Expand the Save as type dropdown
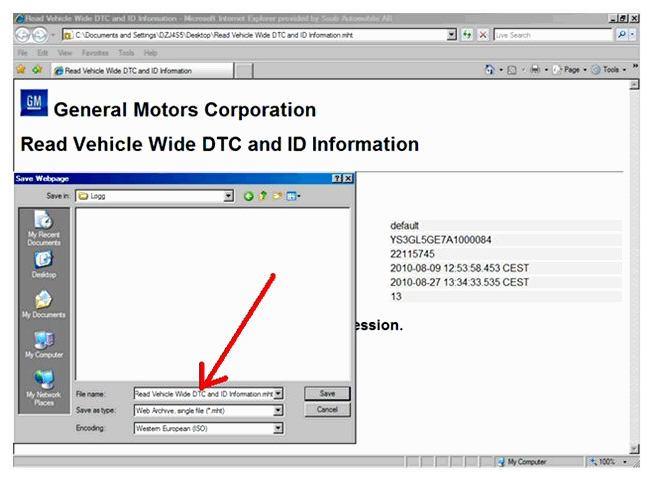The image size is (650, 479). point(279,411)
